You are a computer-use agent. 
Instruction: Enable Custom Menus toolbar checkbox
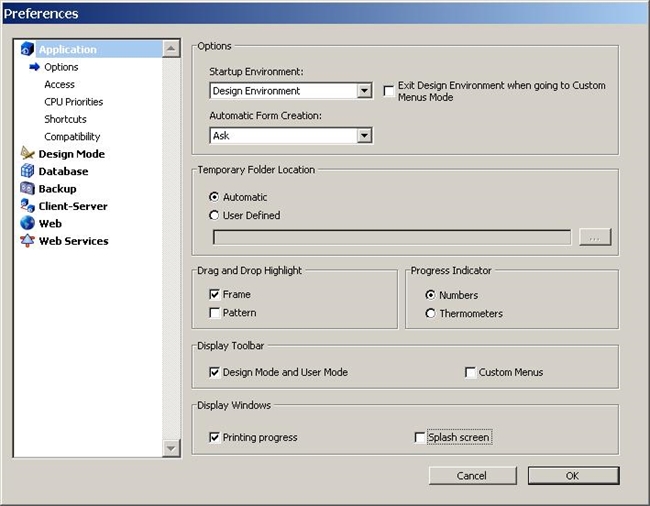pyautogui.click(x=471, y=372)
